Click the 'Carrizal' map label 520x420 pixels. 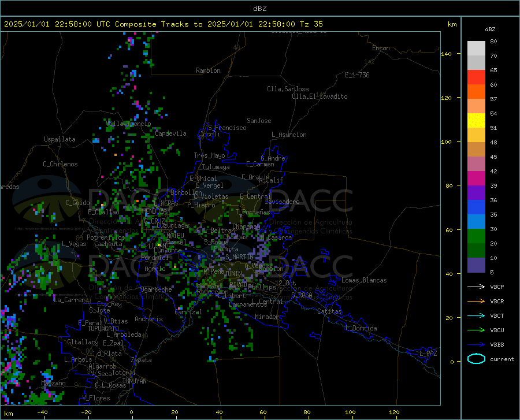[188, 312]
